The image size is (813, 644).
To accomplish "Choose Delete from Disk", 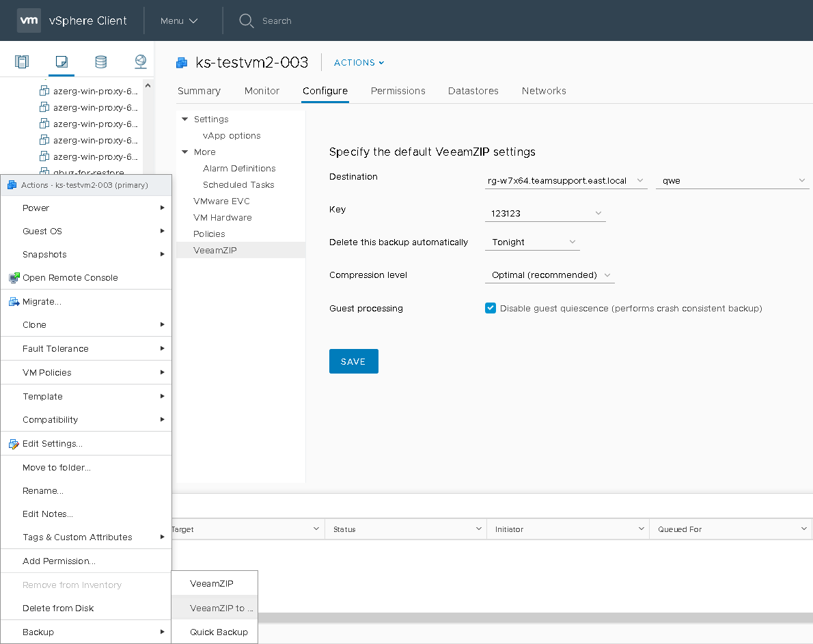I will (x=86, y=608).
